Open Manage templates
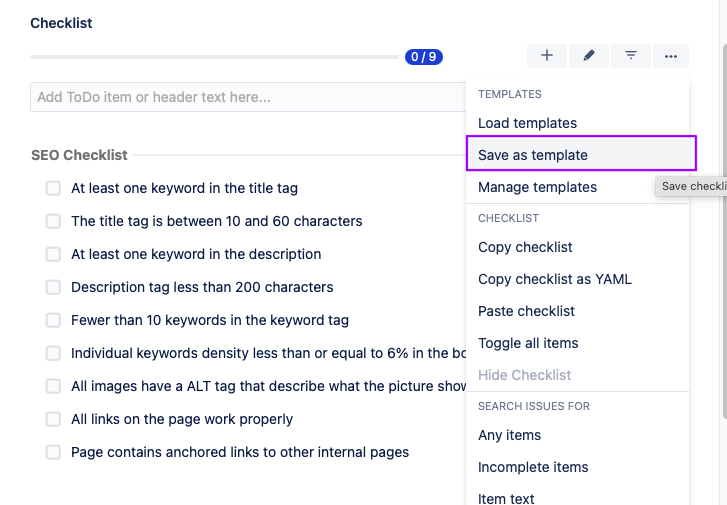This screenshot has height=505, width=727. 537,187
